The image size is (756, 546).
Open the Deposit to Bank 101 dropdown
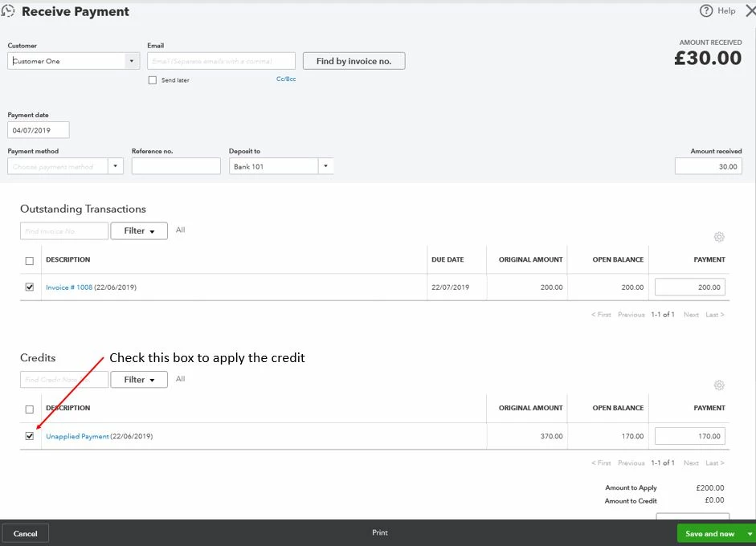325,166
